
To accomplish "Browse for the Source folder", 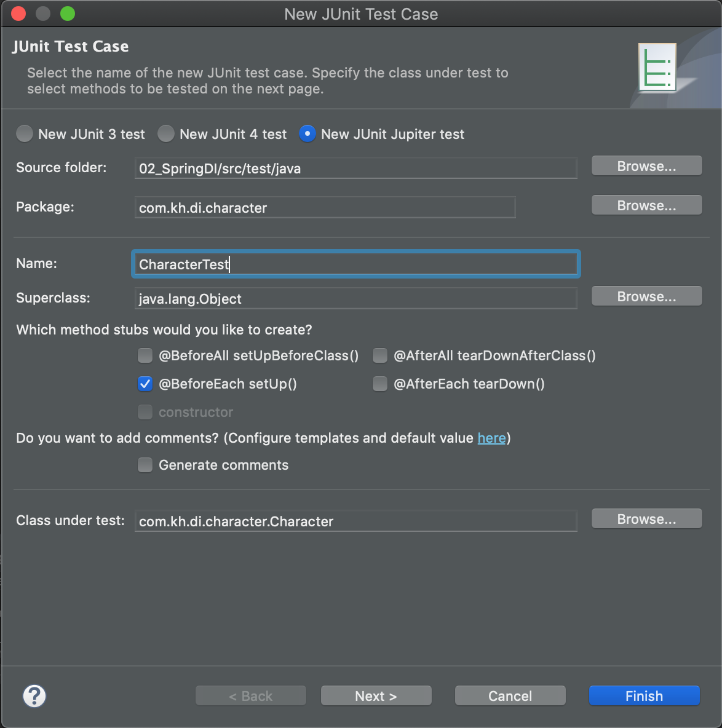I will pos(646,166).
